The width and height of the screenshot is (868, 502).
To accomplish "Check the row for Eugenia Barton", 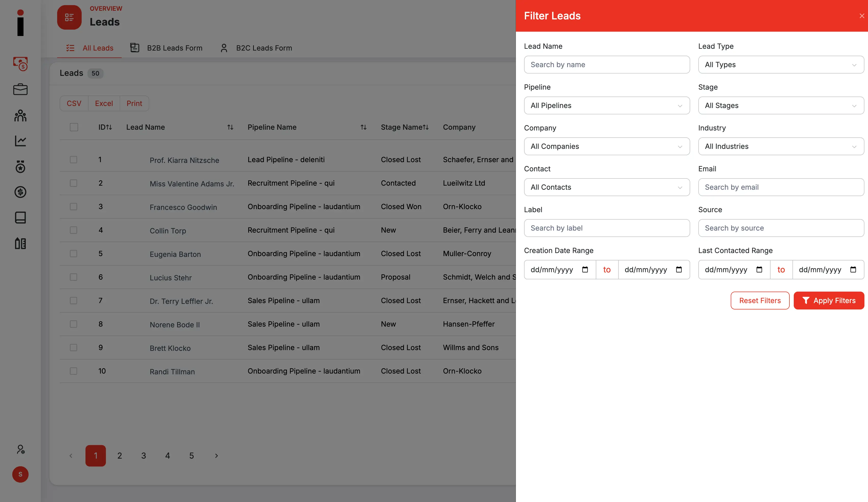I will (73, 253).
